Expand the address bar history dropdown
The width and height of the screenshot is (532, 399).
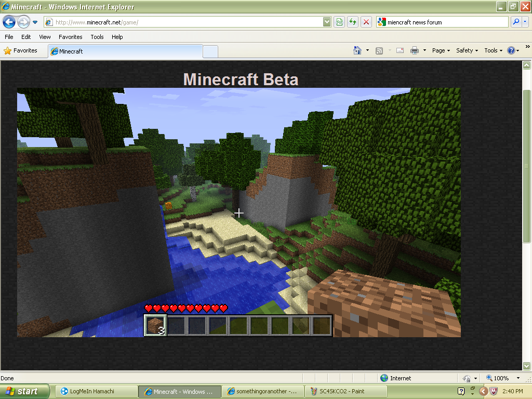tap(327, 22)
